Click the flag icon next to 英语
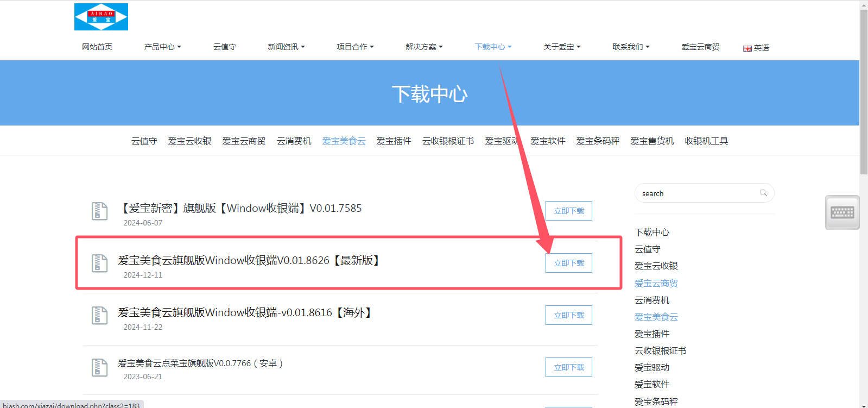Viewport: 868px width, 408px height. (x=747, y=48)
